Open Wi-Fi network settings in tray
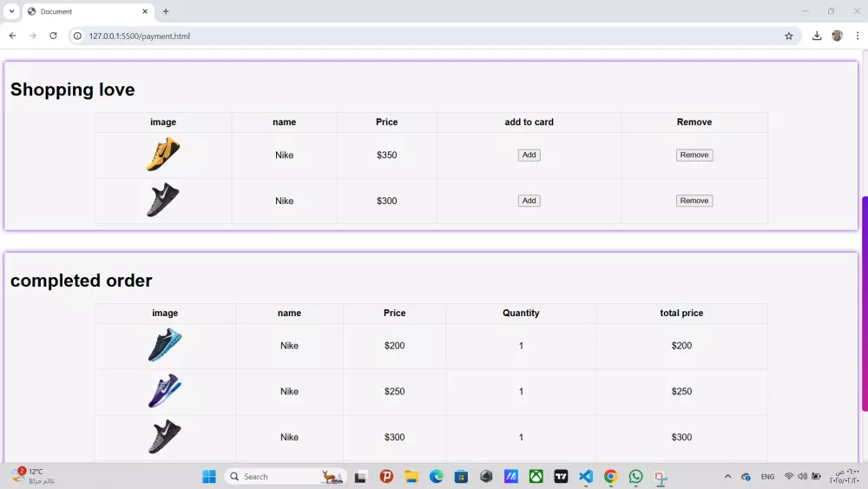 pyautogui.click(x=789, y=476)
